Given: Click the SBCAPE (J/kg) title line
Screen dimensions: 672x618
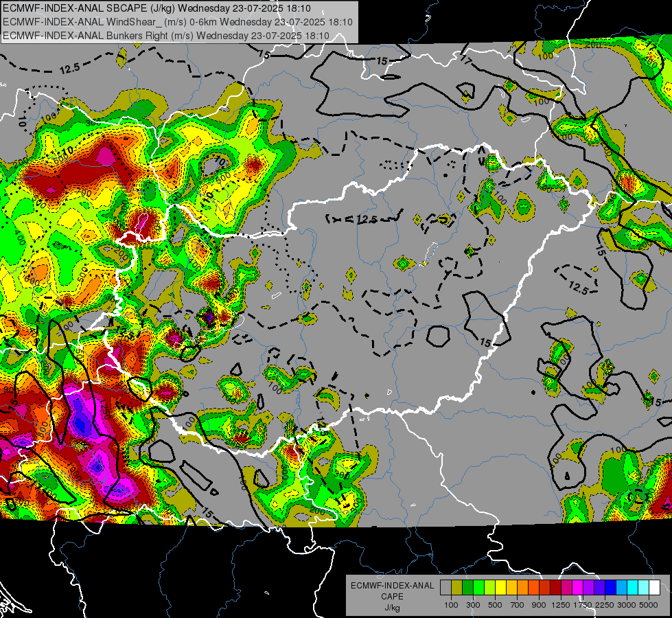Looking at the screenshot, I should click(x=157, y=8).
